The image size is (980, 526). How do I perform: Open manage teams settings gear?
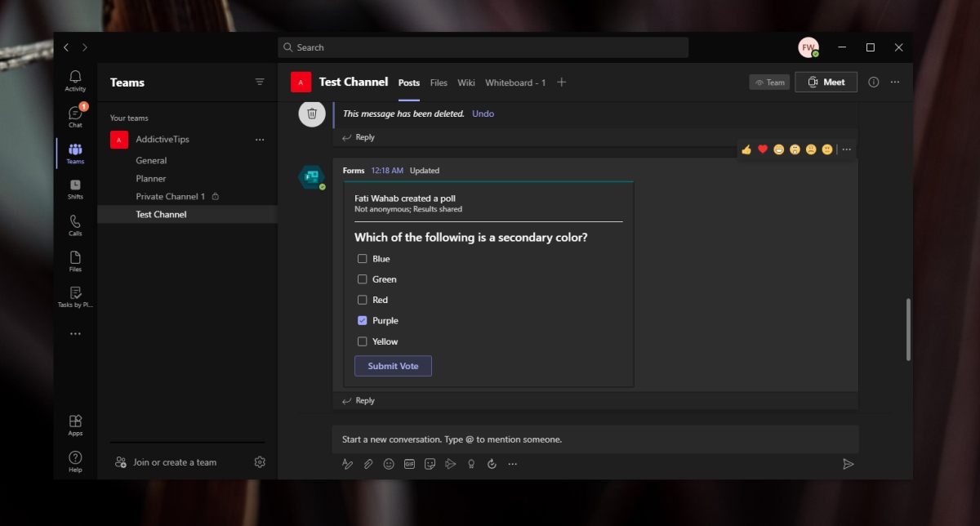click(x=260, y=462)
